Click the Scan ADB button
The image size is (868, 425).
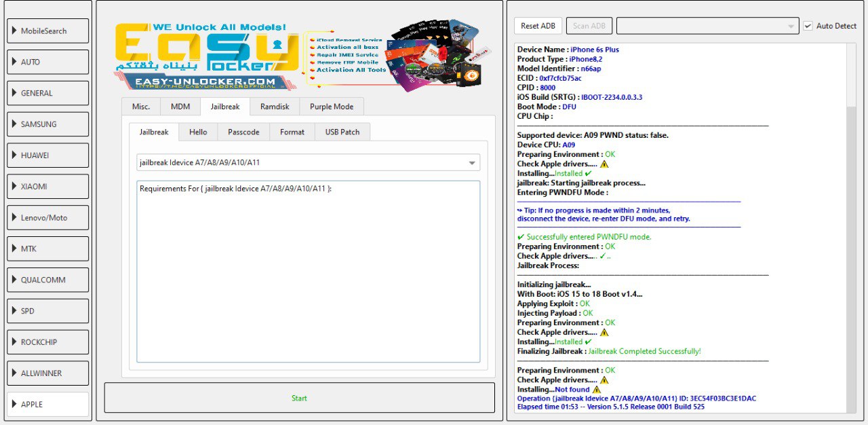(x=589, y=26)
